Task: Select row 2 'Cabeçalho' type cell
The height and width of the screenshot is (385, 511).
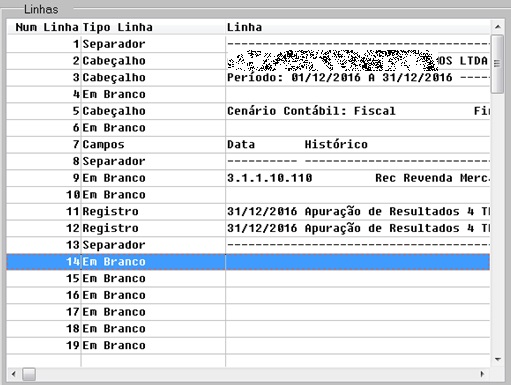Action: 153,61
